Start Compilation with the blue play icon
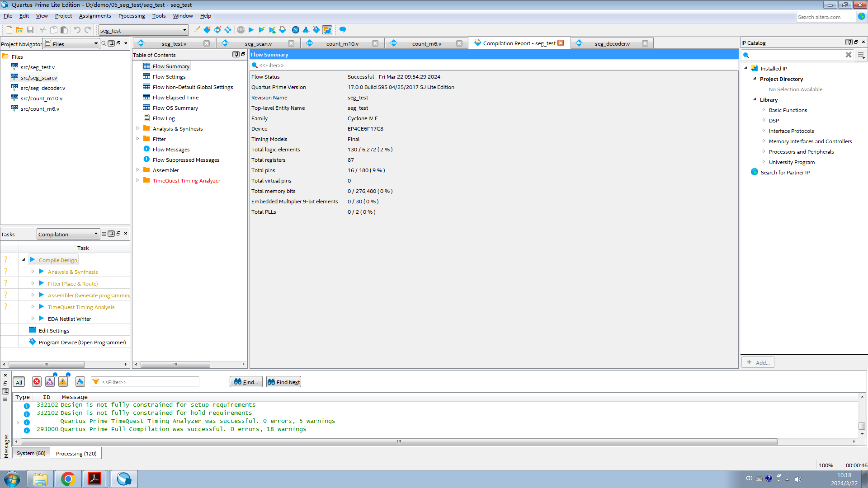Viewport: 868px width, 488px height. pos(251,30)
